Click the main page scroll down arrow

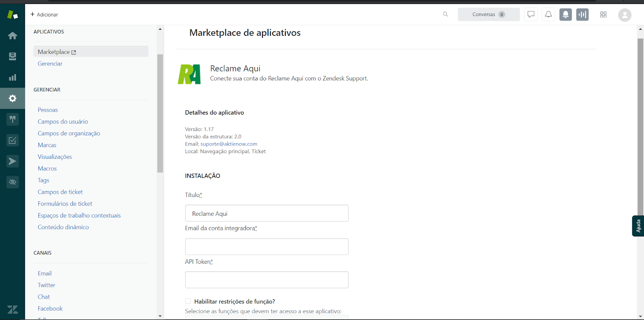coord(640,316)
